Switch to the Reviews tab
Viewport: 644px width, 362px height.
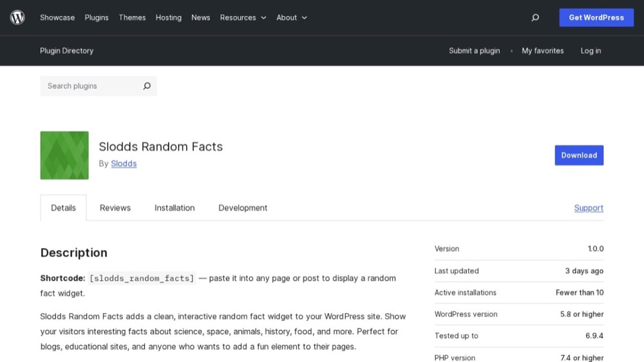click(x=115, y=208)
